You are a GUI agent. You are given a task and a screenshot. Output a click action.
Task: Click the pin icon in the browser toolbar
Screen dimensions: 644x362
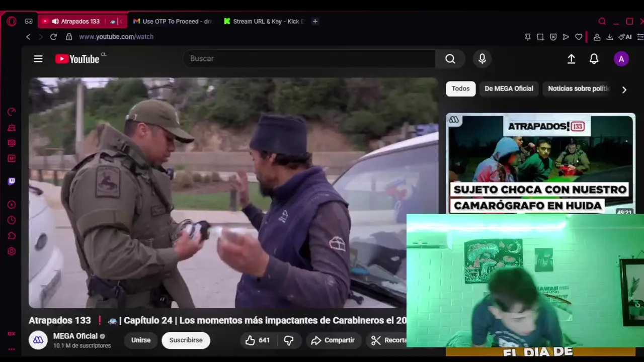click(527, 37)
